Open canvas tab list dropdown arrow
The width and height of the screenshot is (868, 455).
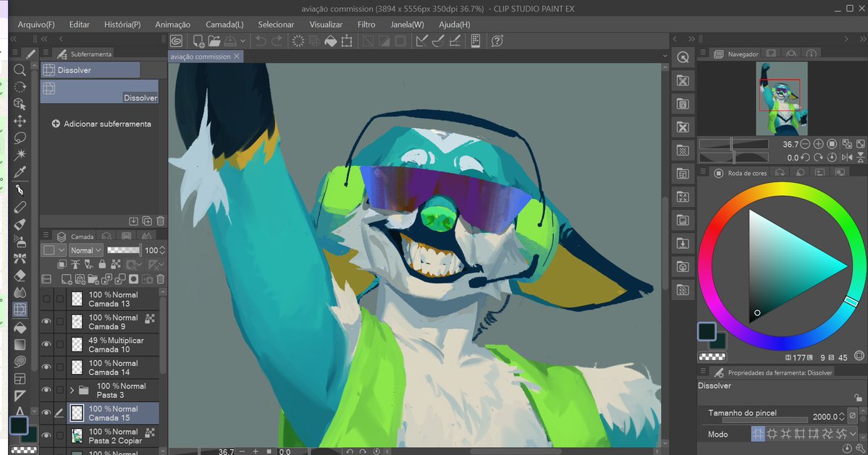tap(665, 56)
